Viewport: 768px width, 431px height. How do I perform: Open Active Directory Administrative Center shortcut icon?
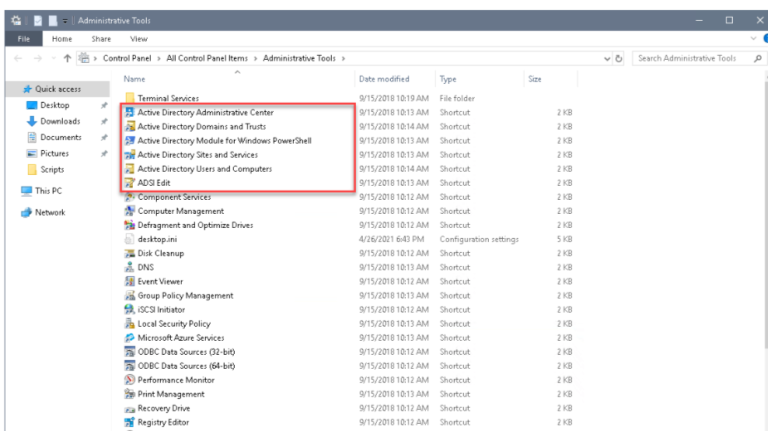pyautogui.click(x=129, y=112)
